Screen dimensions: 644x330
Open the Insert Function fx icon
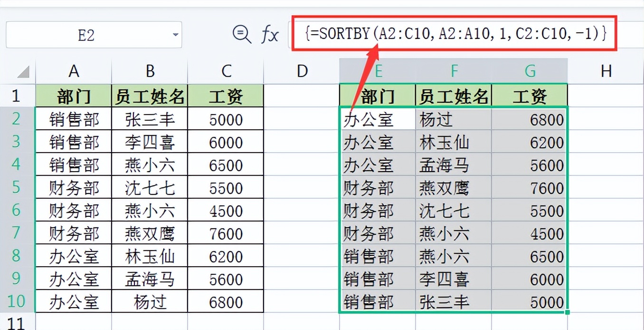(269, 34)
